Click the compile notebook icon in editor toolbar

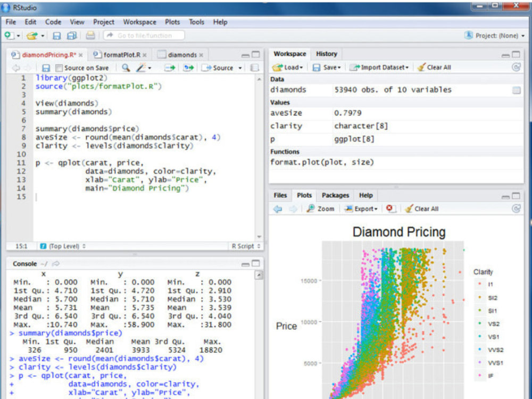coord(254,68)
